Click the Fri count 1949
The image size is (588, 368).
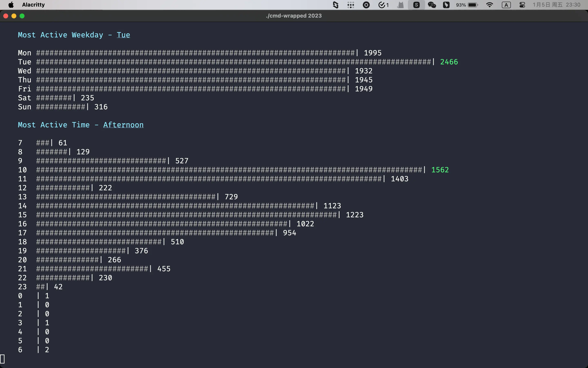(x=364, y=89)
